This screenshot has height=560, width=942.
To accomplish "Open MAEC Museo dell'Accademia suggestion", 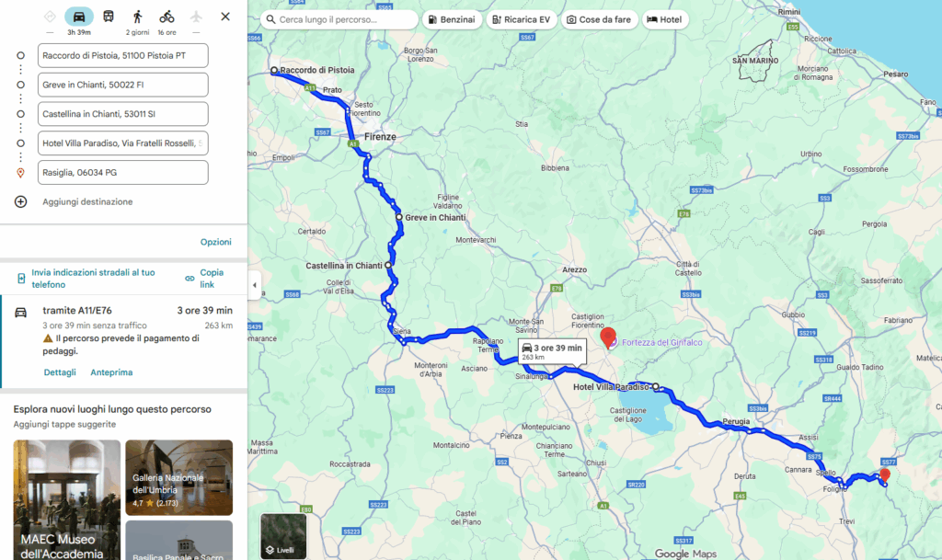I will pos(66,500).
